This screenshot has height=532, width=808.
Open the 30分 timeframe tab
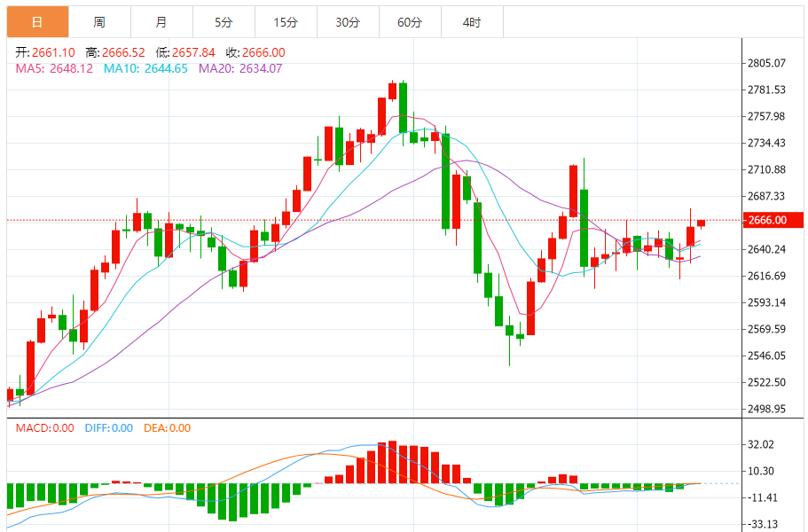[x=348, y=22]
